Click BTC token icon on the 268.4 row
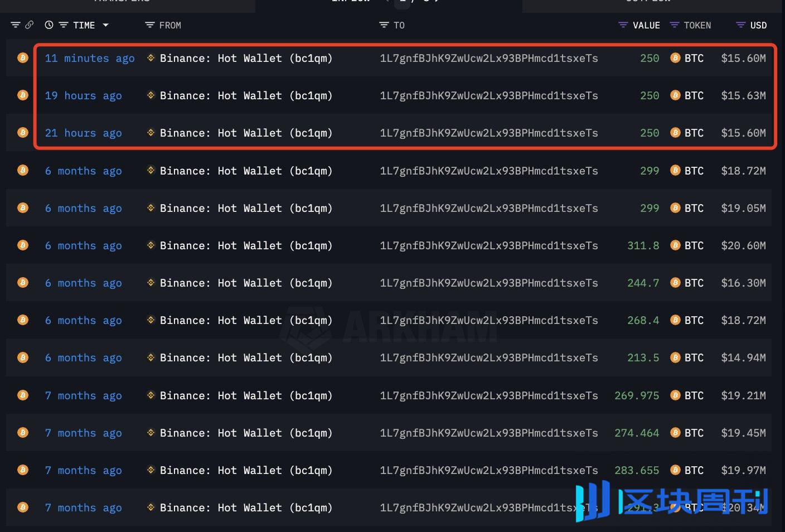This screenshot has height=532, width=785. coord(675,320)
